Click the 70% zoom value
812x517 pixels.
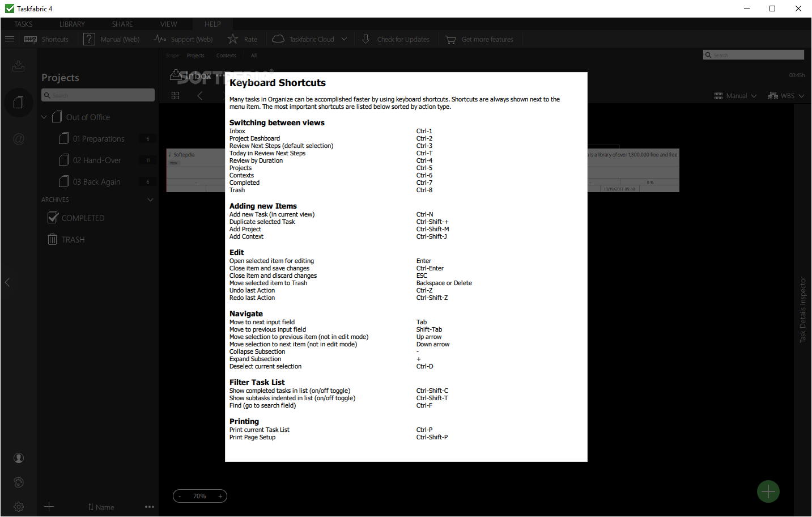tap(199, 496)
